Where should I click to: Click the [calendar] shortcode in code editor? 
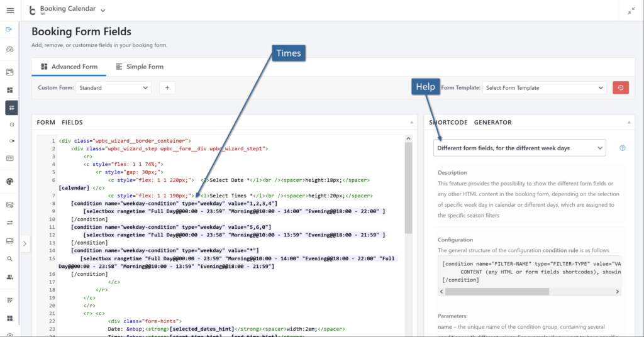click(74, 188)
